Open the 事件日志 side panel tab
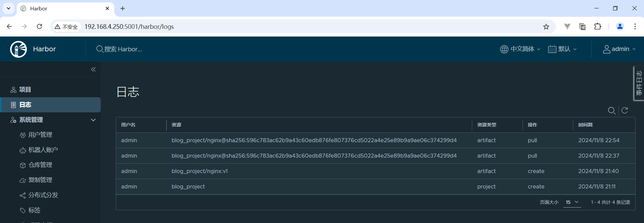The image size is (644, 223). pos(639,83)
